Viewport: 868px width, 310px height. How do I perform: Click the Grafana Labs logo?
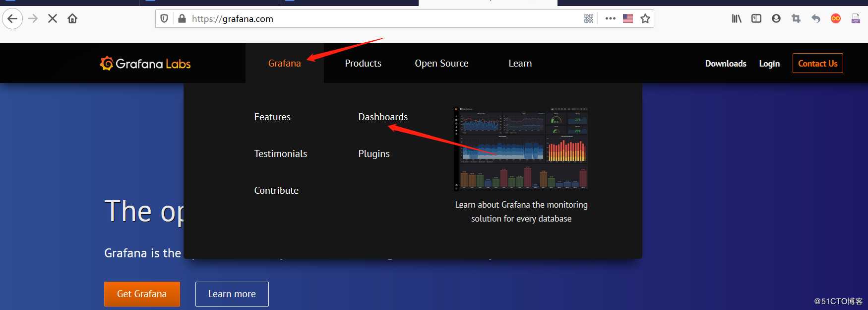coord(145,64)
